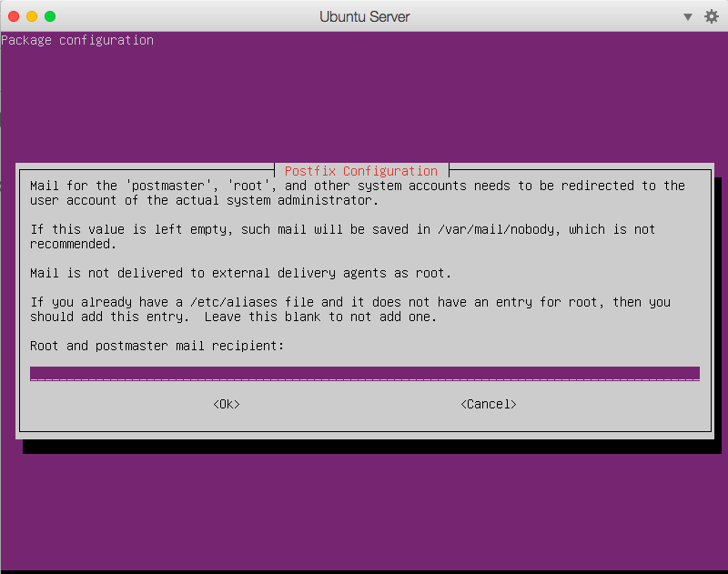Click the Postfix Configuration dialog title
Viewport: 728px width, 574px height.
tap(360, 170)
